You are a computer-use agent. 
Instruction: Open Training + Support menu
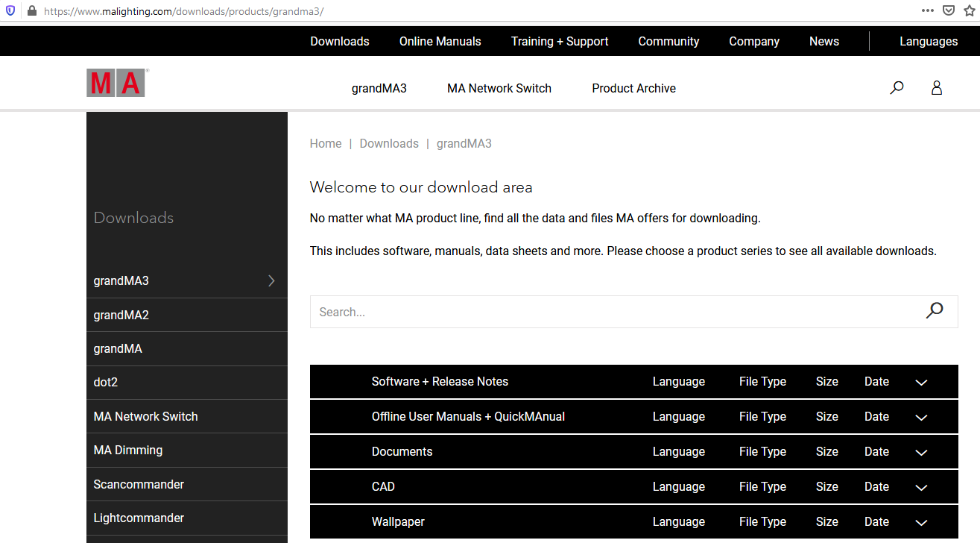point(560,41)
